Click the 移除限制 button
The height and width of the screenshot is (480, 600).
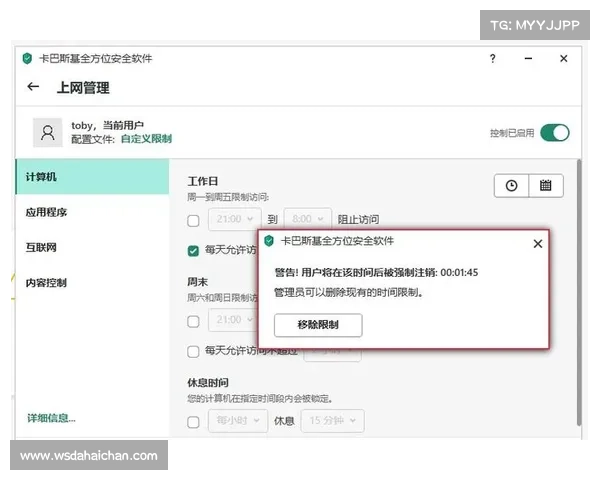point(318,325)
